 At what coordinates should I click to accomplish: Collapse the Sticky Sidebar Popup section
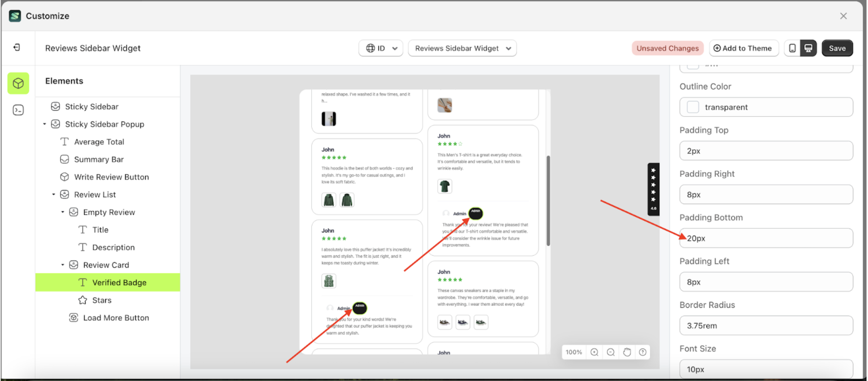[44, 124]
